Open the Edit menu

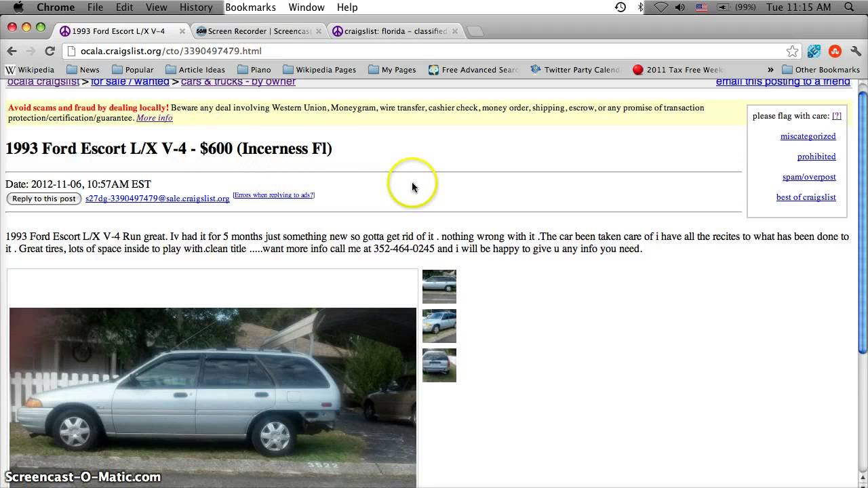pyautogui.click(x=124, y=7)
